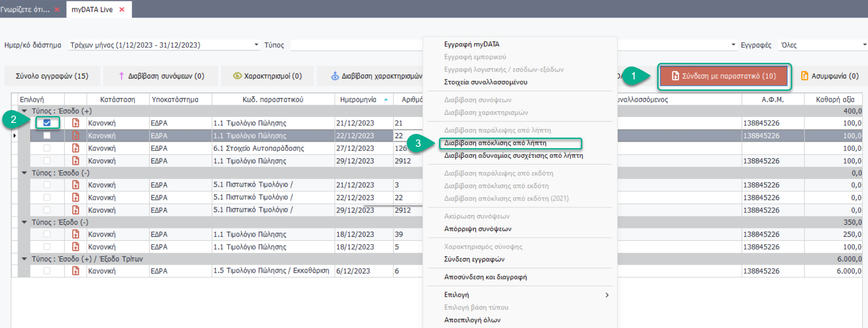Click document icon in row dated 21/12/2023 invoice 21

76,123
